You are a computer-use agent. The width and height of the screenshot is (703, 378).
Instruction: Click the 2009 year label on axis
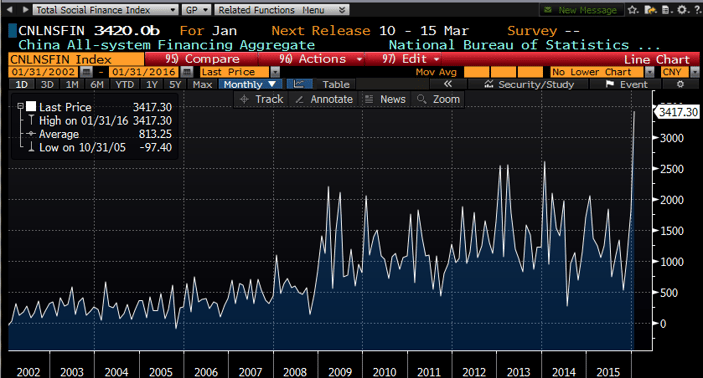[x=340, y=372]
